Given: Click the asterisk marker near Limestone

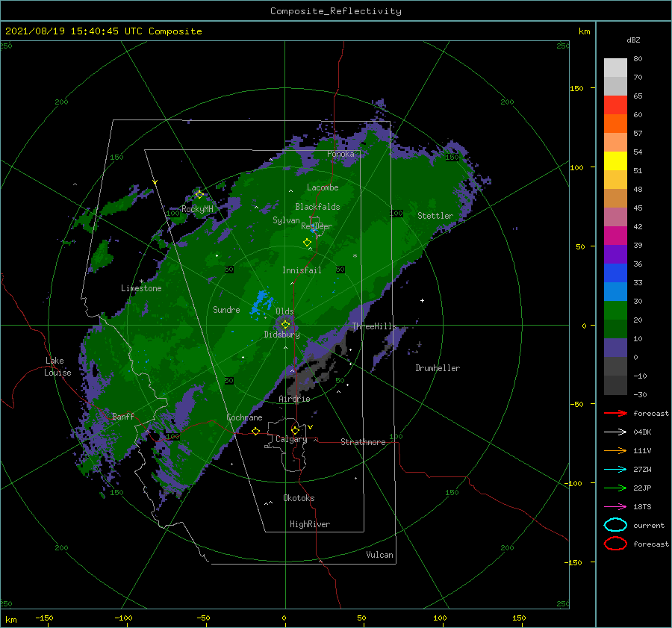Looking at the screenshot, I should pyautogui.click(x=141, y=282).
